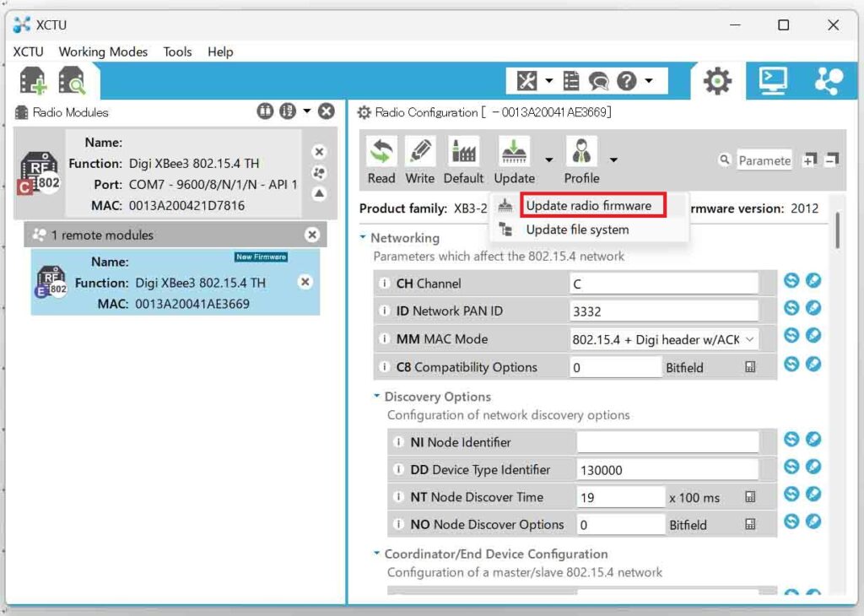
Task: Open the MM MAC Mode dropdown
Action: coord(663,339)
